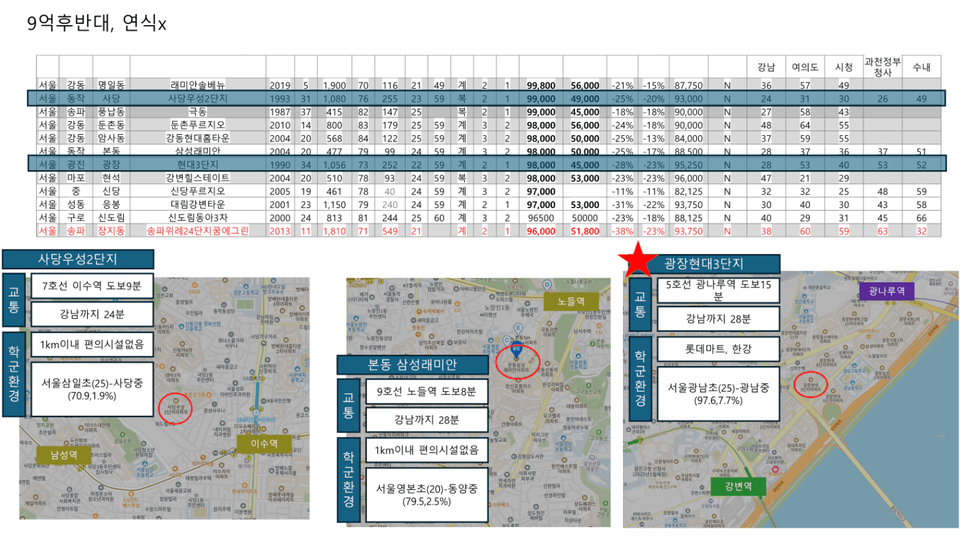Open the 광장현대3단지 map image
The height and width of the screenshot is (551, 980).
791,400
